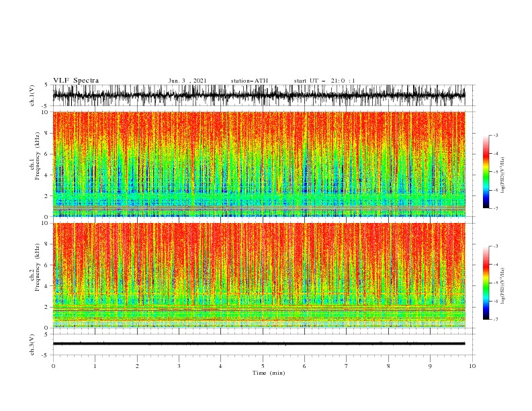The width and height of the screenshot is (532, 411).
Task: Click the 'start UT = 21:0 :1' label
Action: pyautogui.click(x=324, y=81)
